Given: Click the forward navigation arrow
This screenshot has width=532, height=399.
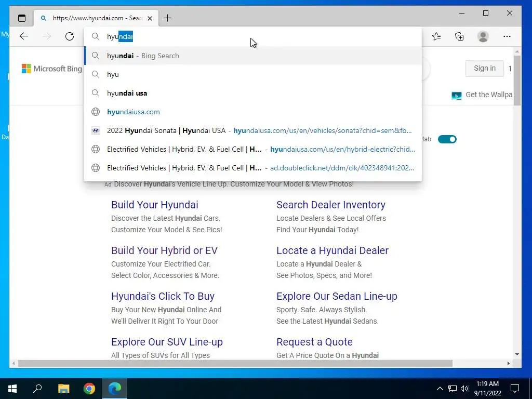Looking at the screenshot, I should 47,36.
